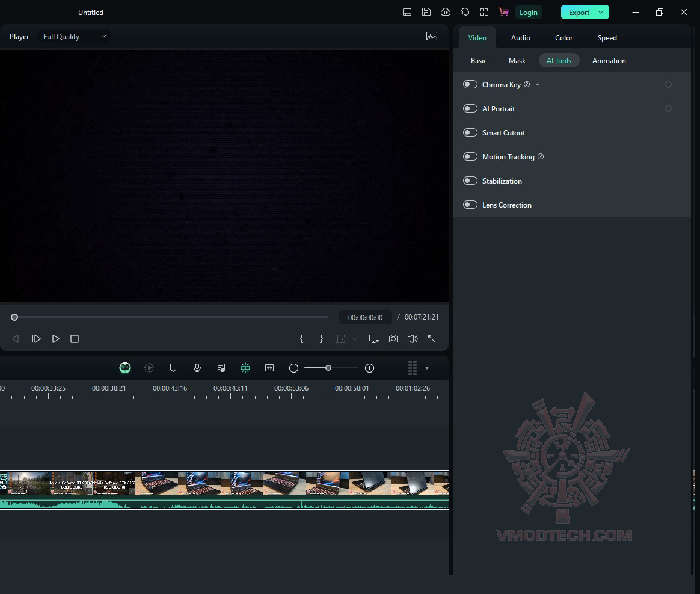Image resolution: width=700 pixels, height=594 pixels.
Task: Take a snapshot with the camera icon
Action: coord(393,339)
